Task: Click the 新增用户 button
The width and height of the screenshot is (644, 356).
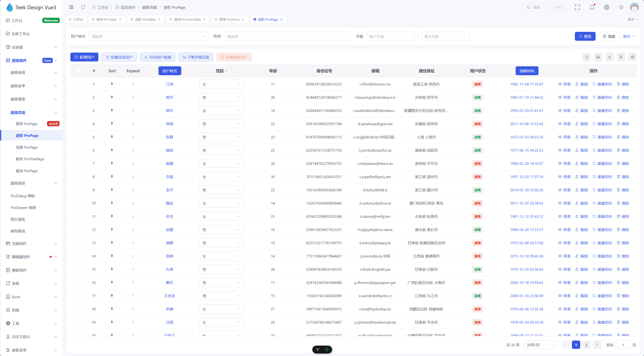Action: pyautogui.click(x=84, y=57)
